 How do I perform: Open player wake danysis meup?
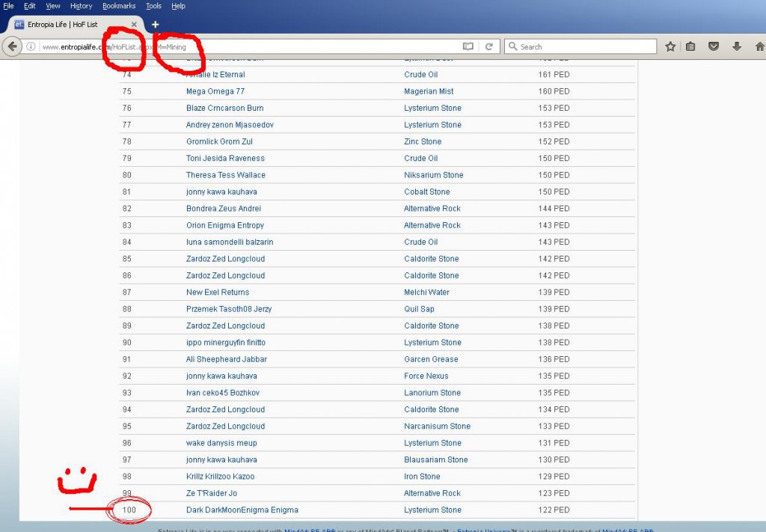click(x=221, y=443)
